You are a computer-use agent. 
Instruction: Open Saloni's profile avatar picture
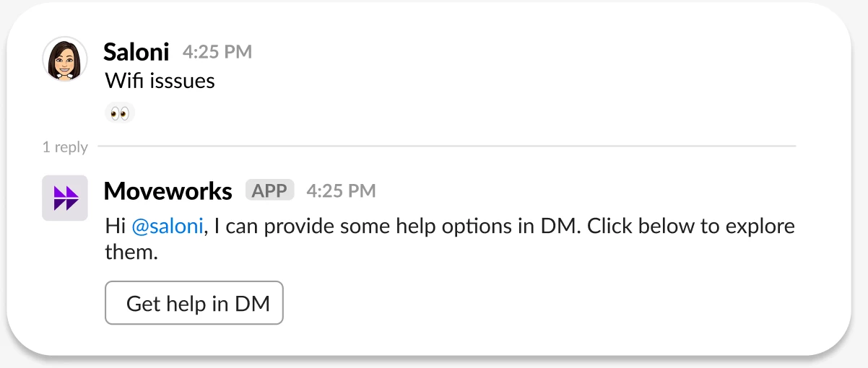point(65,59)
